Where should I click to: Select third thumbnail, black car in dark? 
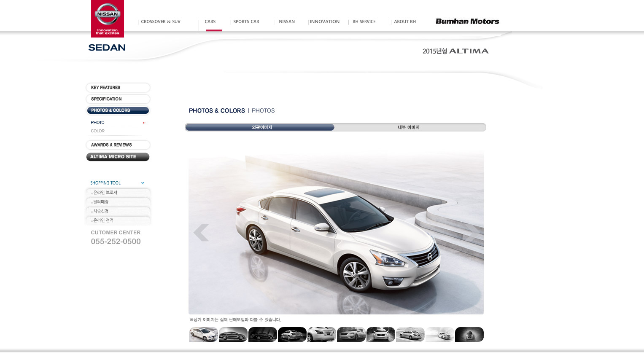(263, 335)
